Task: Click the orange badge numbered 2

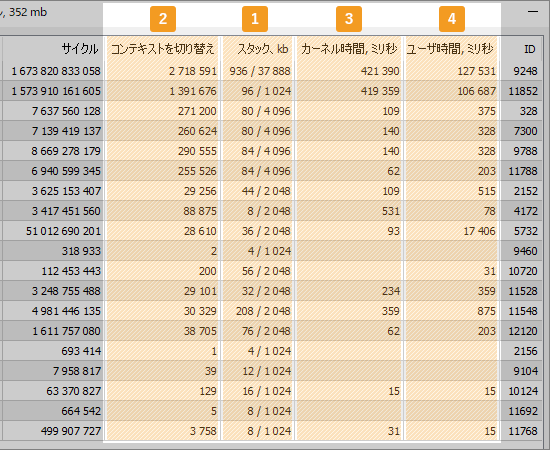Action: point(163,19)
